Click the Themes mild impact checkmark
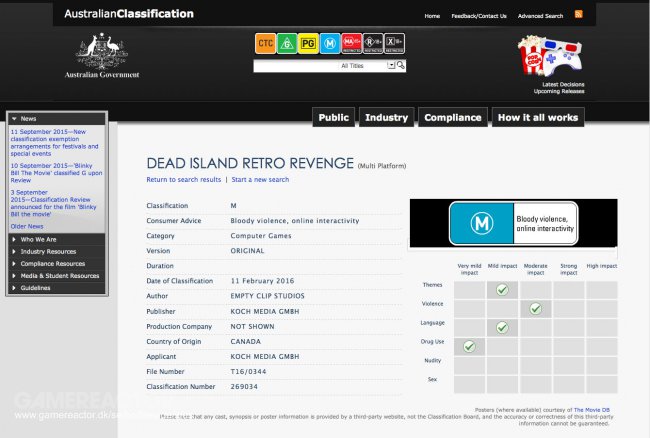The width and height of the screenshot is (650, 438). point(502,290)
